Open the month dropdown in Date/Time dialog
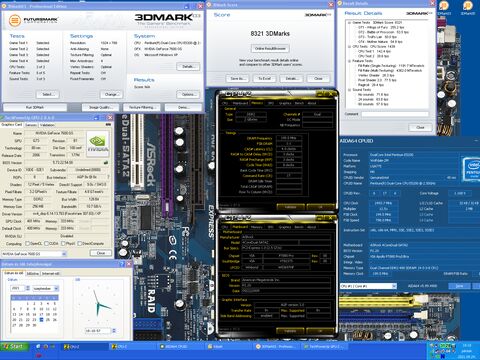The image size is (480, 360). pyautogui.click(x=46, y=288)
